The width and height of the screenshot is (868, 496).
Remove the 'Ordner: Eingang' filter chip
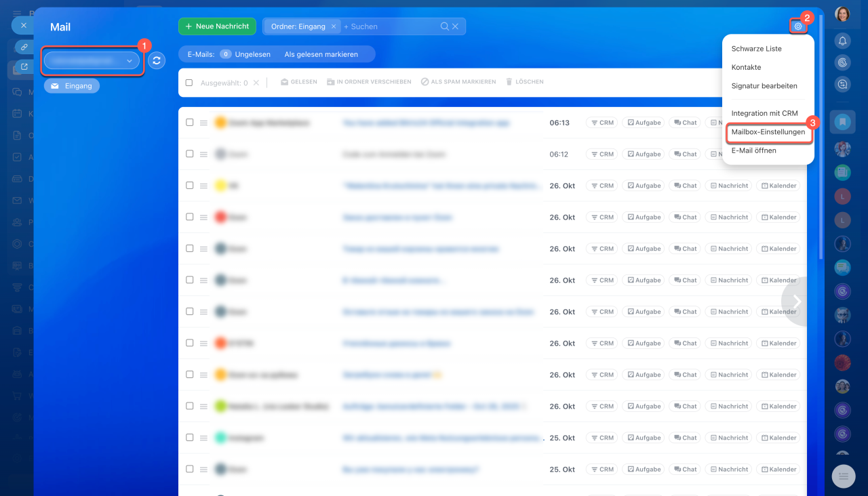click(334, 26)
